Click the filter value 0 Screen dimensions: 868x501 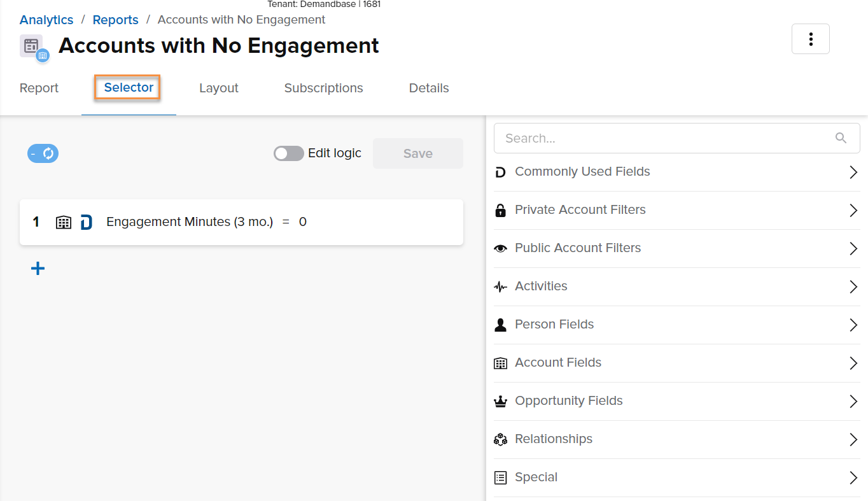[x=303, y=222]
